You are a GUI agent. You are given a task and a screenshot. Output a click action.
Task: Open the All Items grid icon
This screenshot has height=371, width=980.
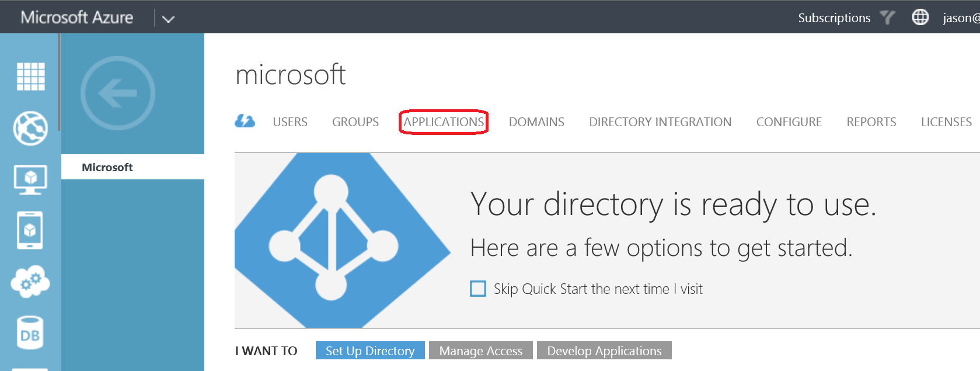pos(30,77)
